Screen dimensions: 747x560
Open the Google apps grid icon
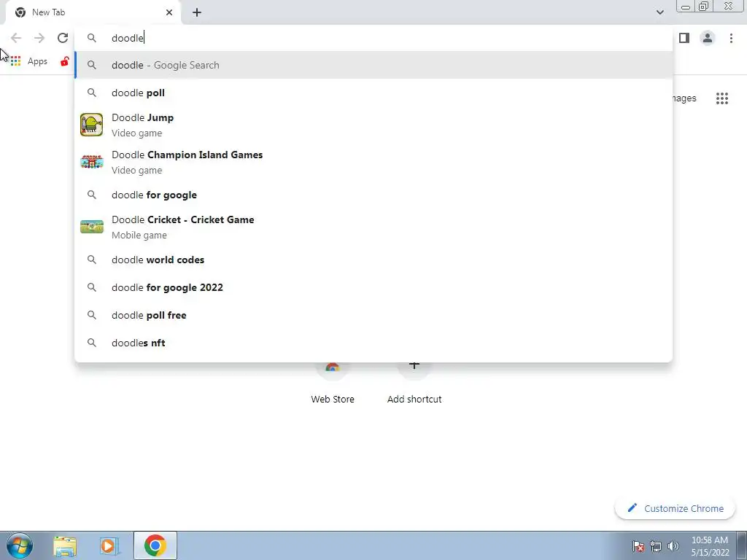721,98
